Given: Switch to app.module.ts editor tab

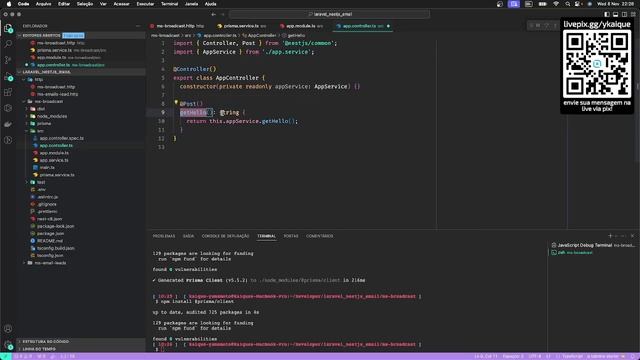Looking at the screenshot, I should click(x=303, y=26).
